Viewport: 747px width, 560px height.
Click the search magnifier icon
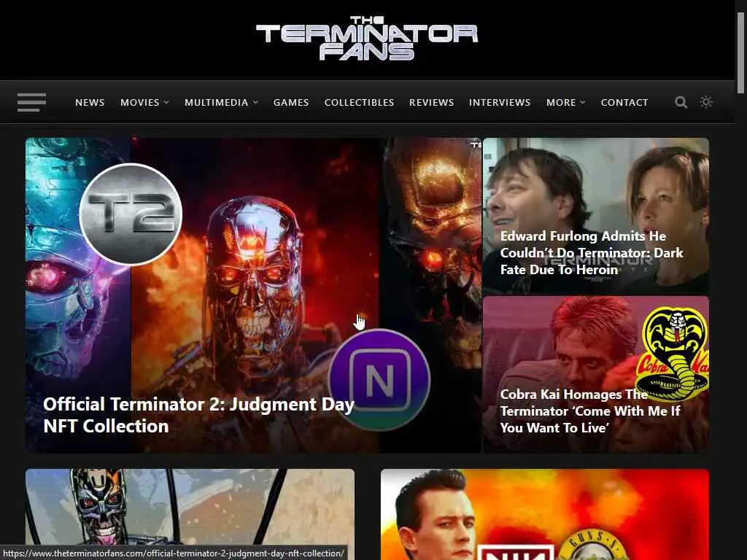tap(681, 102)
